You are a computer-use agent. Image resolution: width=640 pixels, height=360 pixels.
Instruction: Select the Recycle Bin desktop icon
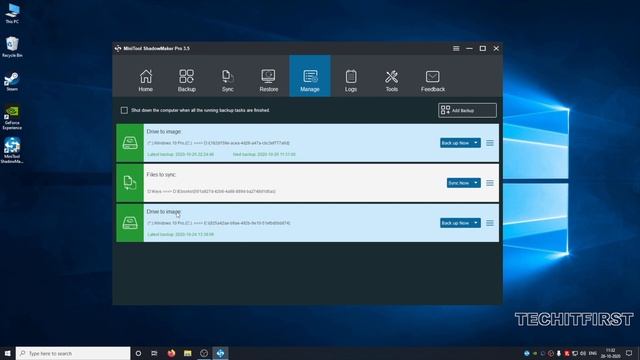12,47
